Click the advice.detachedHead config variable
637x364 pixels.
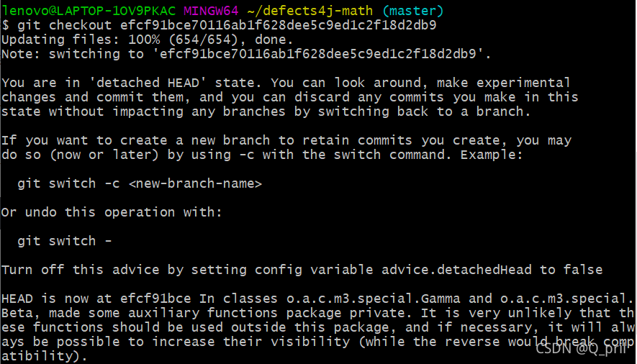point(456,270)
